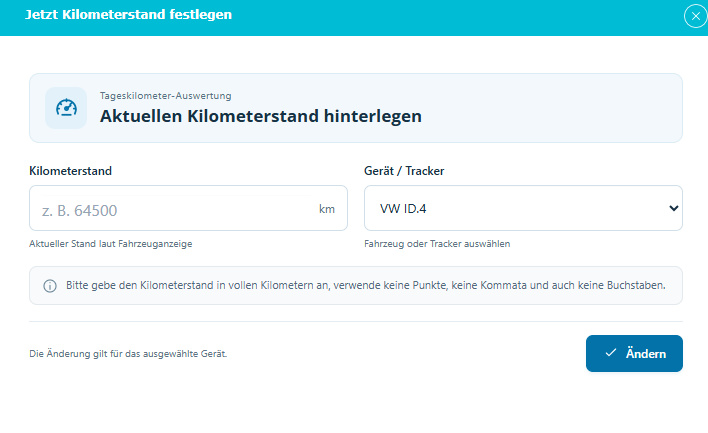708x433 pixels.
Task: Open the Gerät / Tracker dropdown showing VW ID.4
Action: point(523,208)
